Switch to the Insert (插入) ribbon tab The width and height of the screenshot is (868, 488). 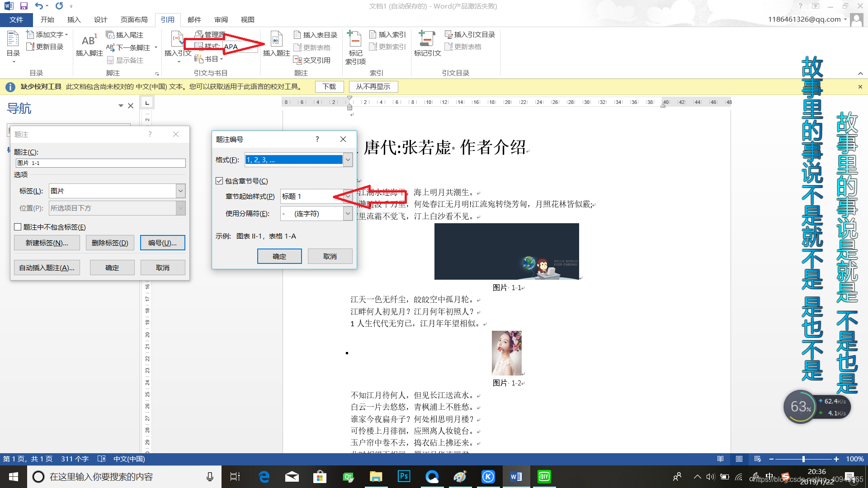73,19
